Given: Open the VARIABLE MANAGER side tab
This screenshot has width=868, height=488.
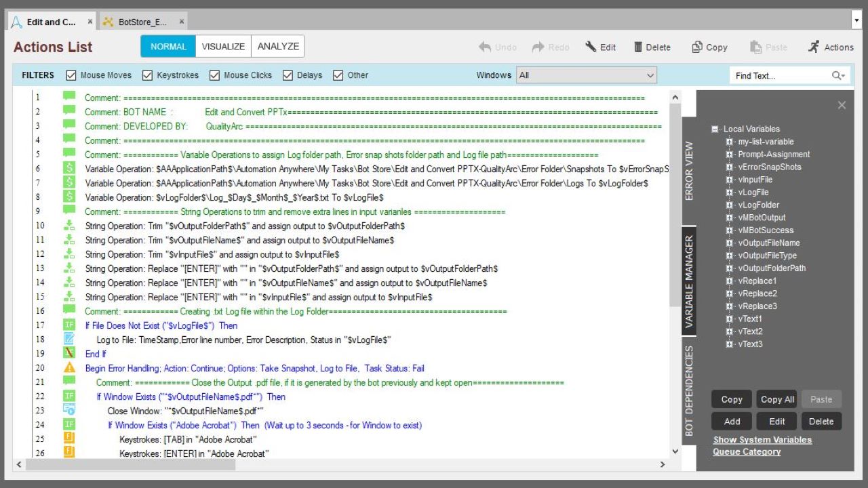Looking at the screenshot, I should point(689,281).
